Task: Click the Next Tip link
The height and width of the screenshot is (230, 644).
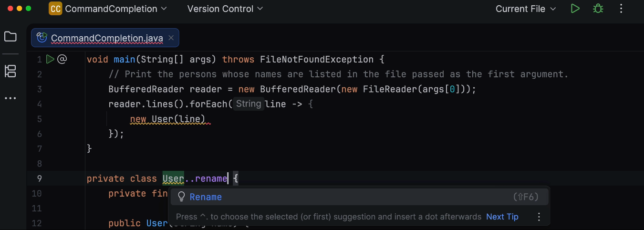Action: pos(502,217)
